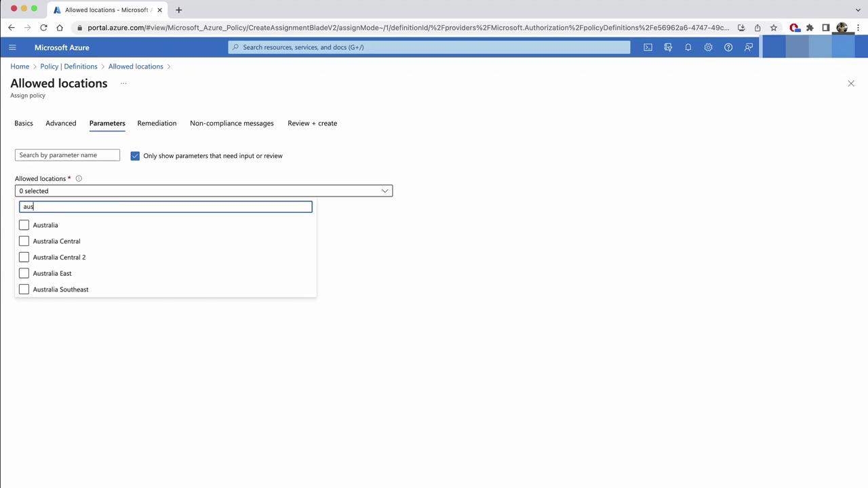
Task: Open the ellipsis menu next to Allowed locations title
Action: click(x=123, y=83)
